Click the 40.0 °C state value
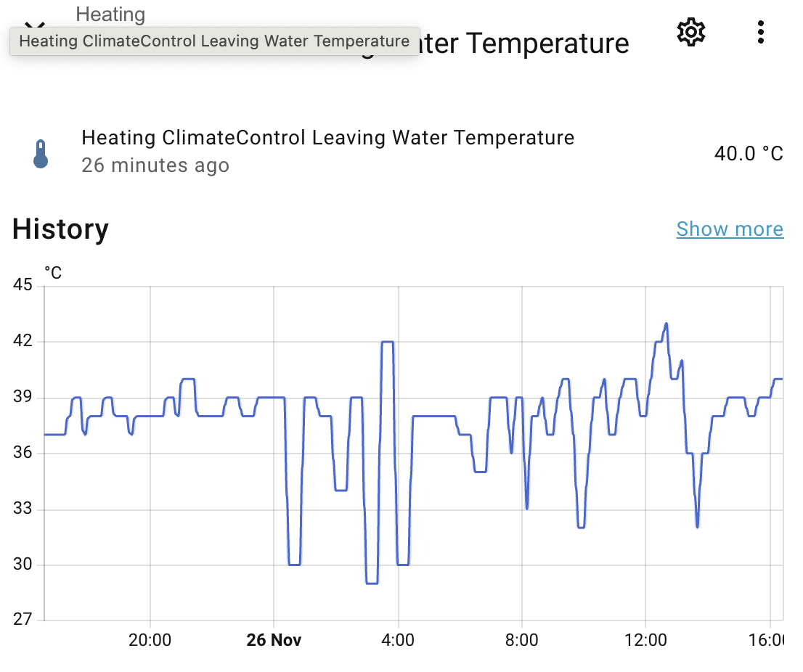The image size is (803, 672). pyautogui.click(x=749, y=154)
